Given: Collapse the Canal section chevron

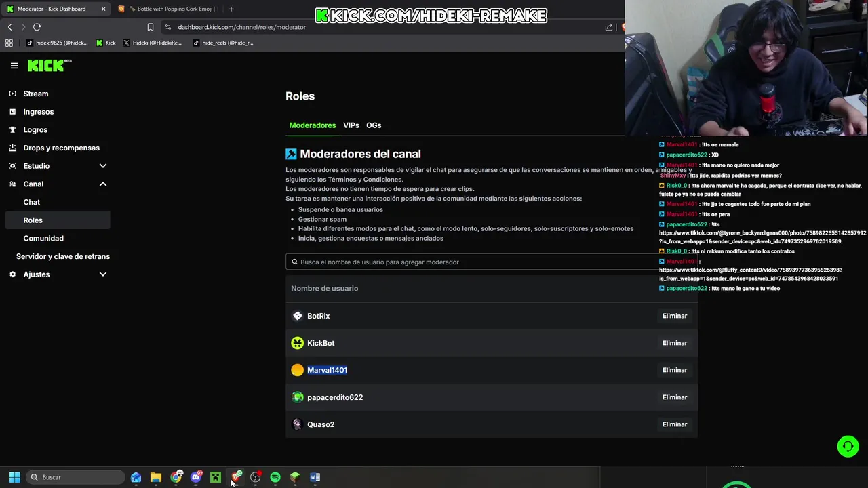Looking at the screenshot, I should coord(103,184).
